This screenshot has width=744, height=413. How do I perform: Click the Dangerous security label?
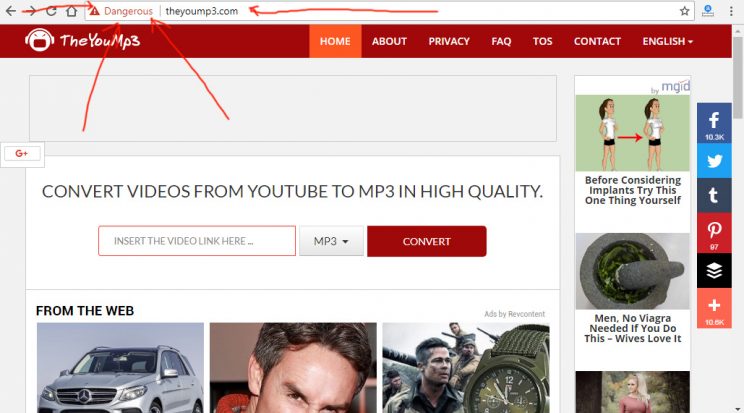click(128, 11)
